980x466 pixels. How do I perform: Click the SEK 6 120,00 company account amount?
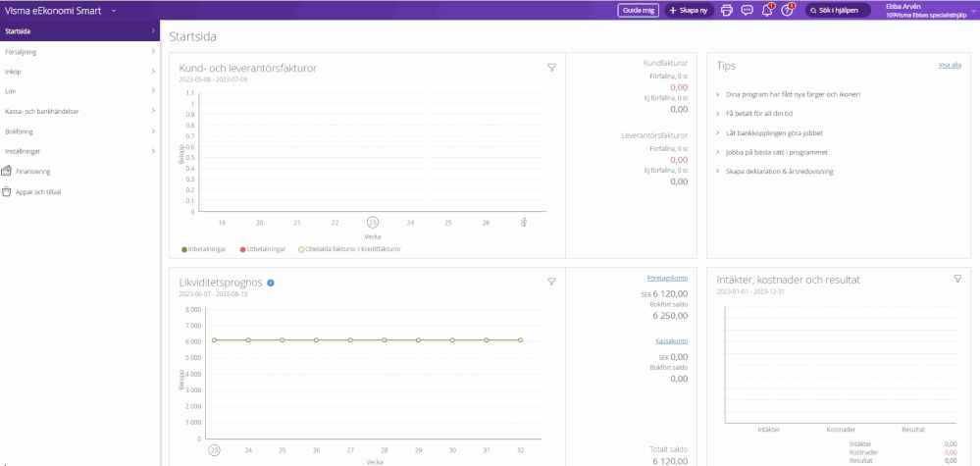pos(664,293)
